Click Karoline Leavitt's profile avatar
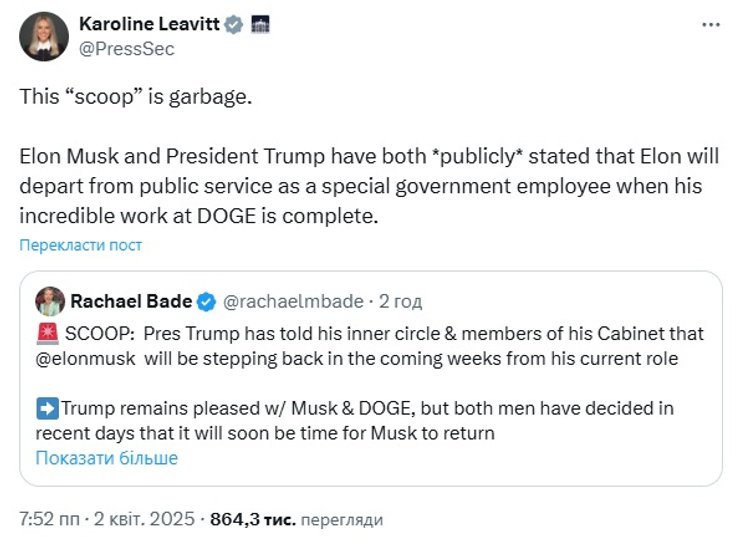The width and height of the screenshot is (740, 551). click(x=43, y=37)
